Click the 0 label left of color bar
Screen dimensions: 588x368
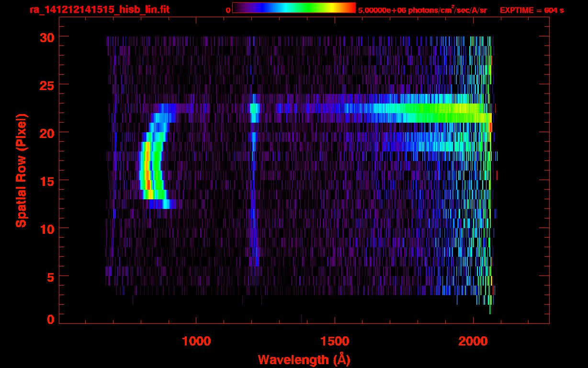pos(228,10)
